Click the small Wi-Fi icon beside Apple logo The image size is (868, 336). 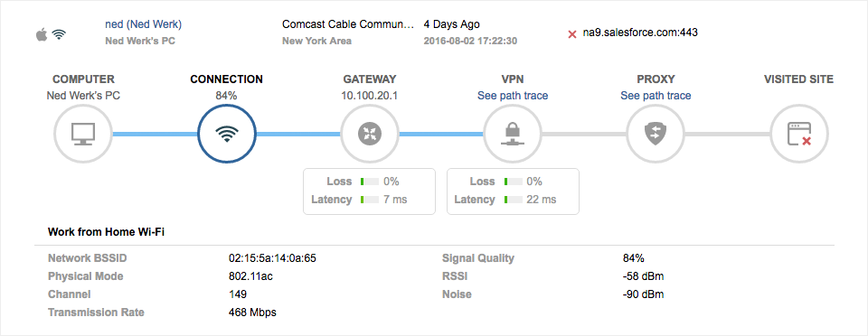click(x=59, y=35)
